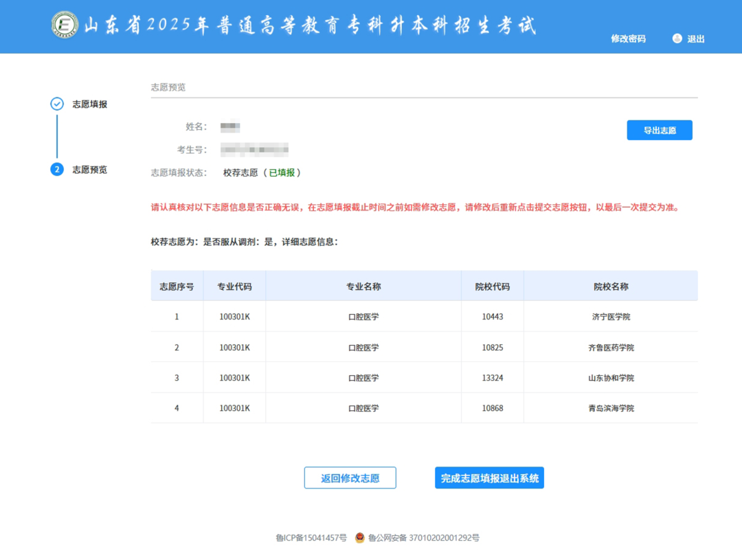Select the 济宁医学院 table row
Screen dimensions: 742x560
(609, 317)
